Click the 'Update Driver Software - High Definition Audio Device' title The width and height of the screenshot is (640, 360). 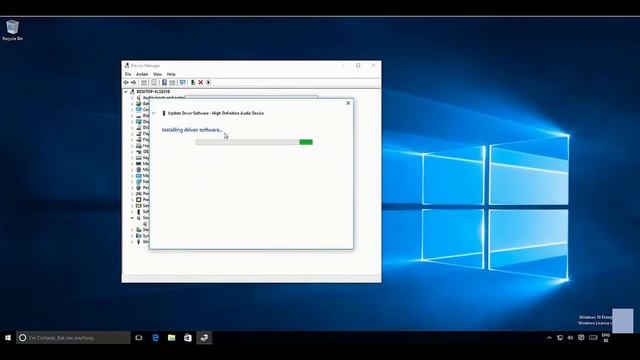coord(216,113)
